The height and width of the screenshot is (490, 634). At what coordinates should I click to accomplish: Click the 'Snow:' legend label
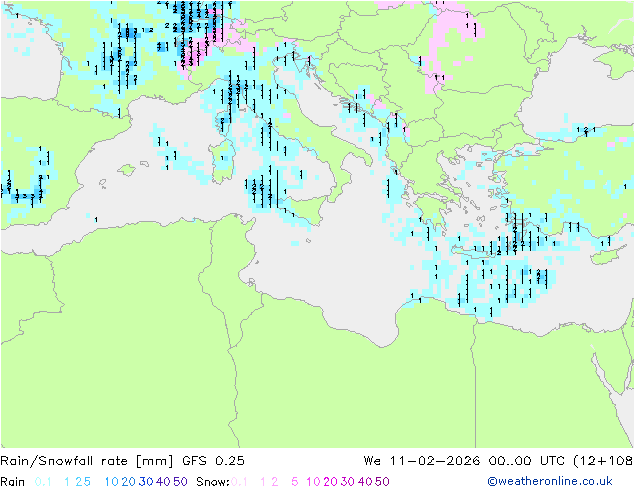point(213,482)
